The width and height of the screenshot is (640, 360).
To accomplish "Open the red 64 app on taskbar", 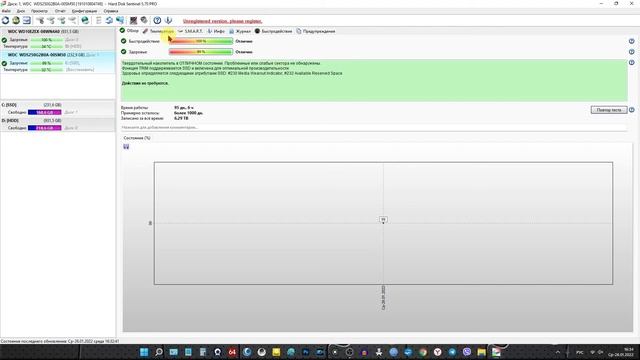I will [232, 352].
